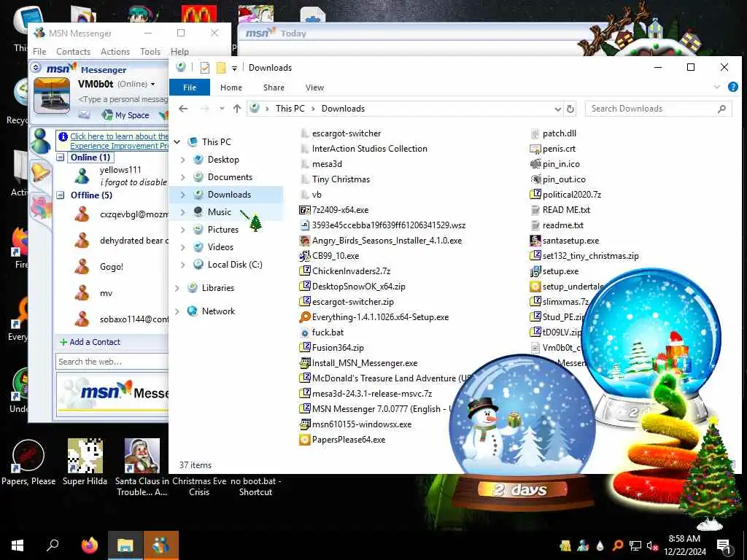The image size is (747, 560).
Task: Select the CB99_10.exe file icon
Action: click(304, 256)
